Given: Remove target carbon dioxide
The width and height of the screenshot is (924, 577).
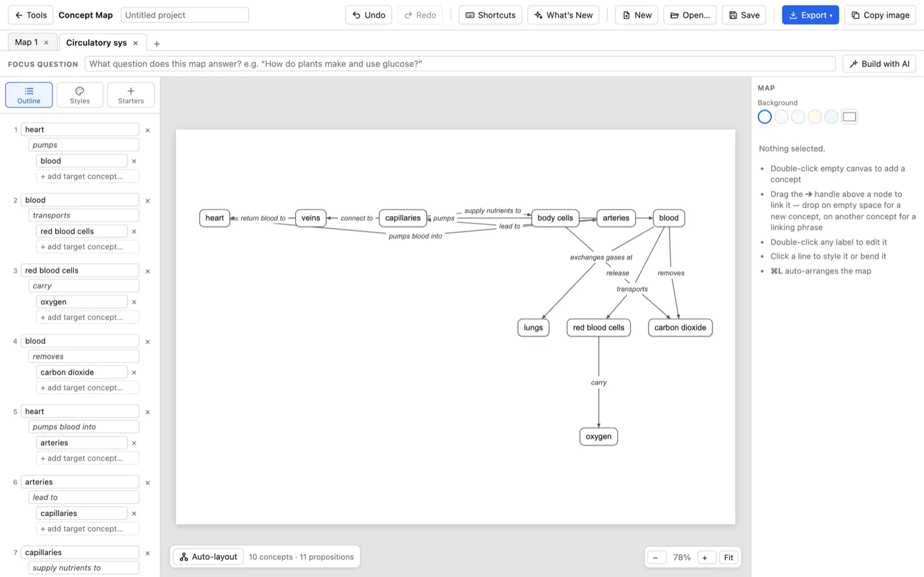Looking at the screenshot, I should coord(134,373).
